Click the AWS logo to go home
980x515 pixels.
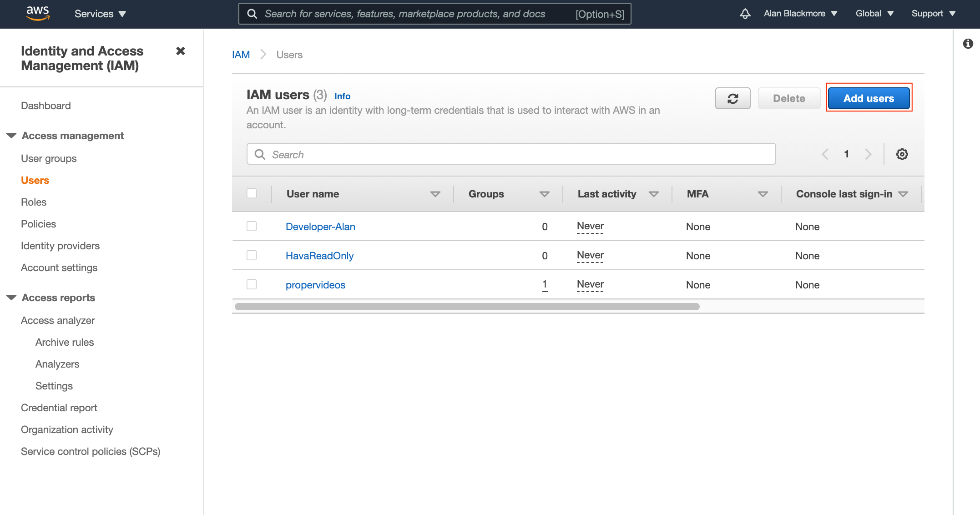click(x=38, y=14)
